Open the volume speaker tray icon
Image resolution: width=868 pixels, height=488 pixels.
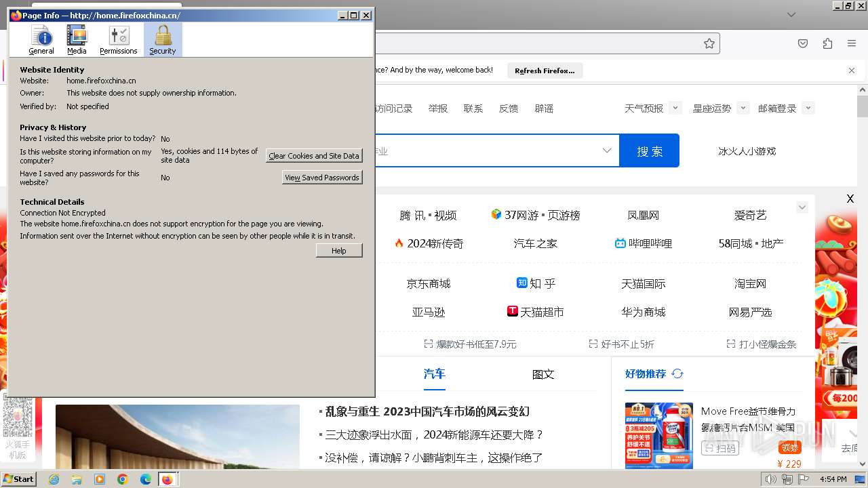[x=770, y=479]
